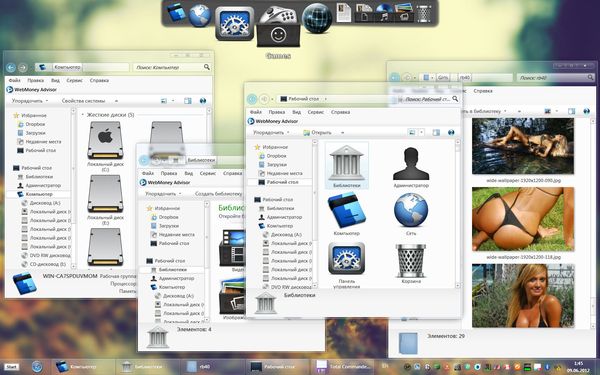Image resolution: width=600 pixels, height=375 pixels.
Task: Collapse the Жесткие диски (5) group
Action: 83,115
